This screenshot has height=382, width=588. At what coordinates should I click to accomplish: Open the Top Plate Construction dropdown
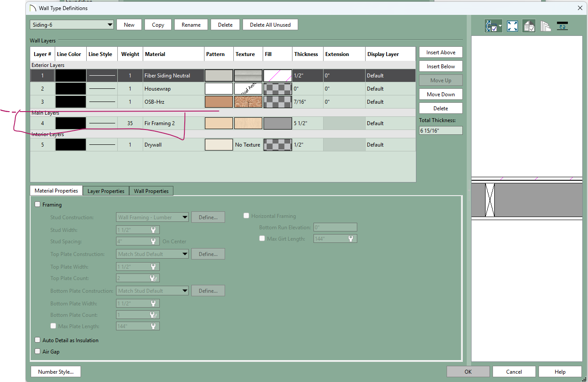coord(152,254)
